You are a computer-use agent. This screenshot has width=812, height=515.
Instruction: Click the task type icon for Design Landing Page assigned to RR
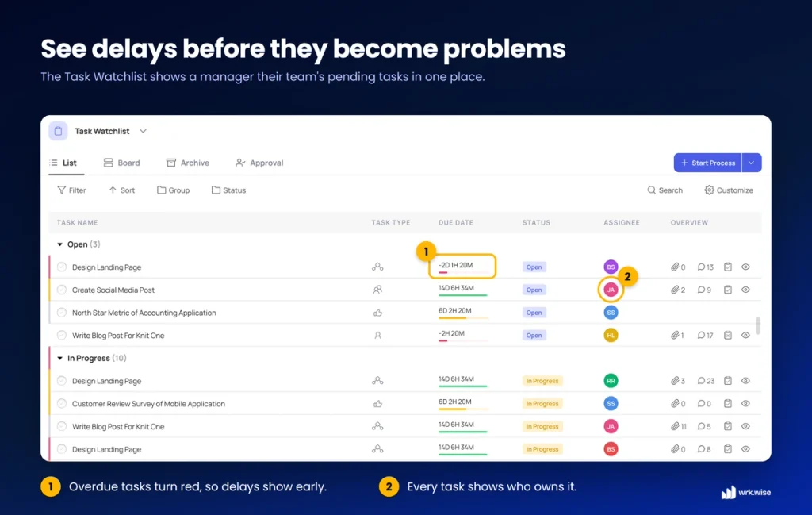pyautogui.click(x=377, y=381)
